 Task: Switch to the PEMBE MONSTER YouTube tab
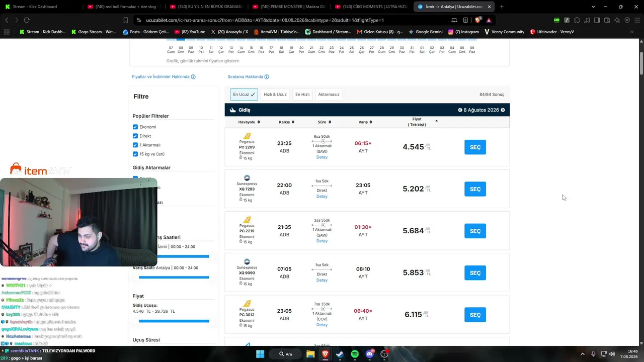(x=288, y=7)
